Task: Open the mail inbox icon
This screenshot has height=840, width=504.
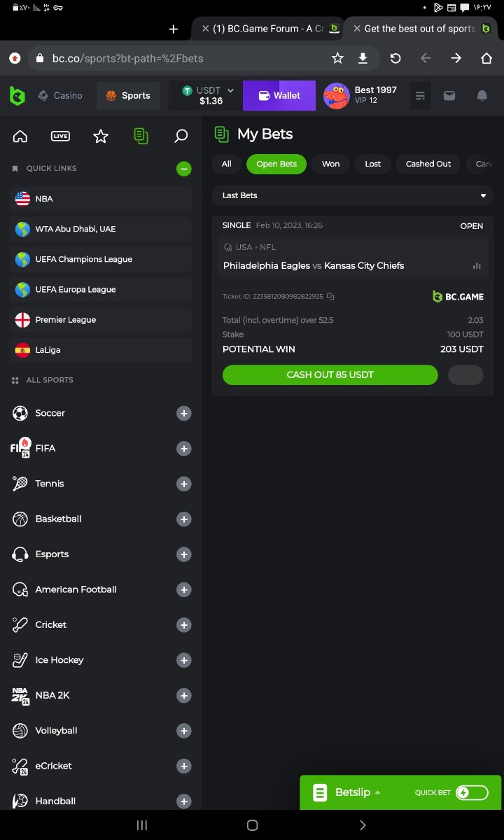Action: click(x=449, y=96)
